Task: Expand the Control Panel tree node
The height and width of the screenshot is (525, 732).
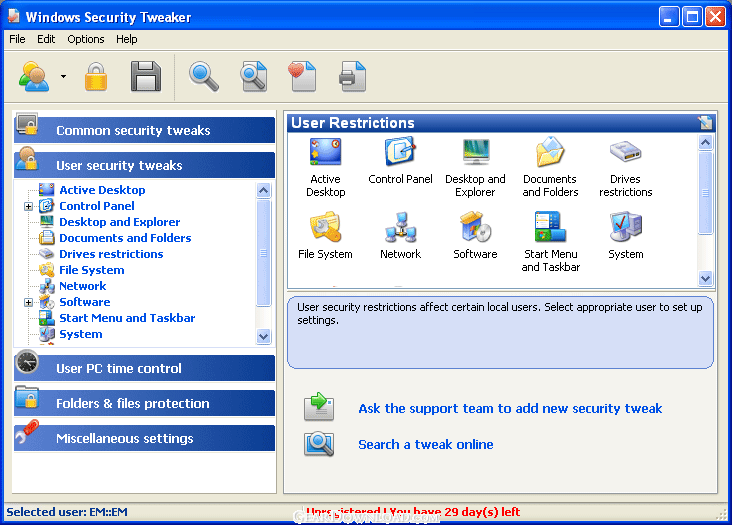Action: pyautogui.click(x=28, y=206)
